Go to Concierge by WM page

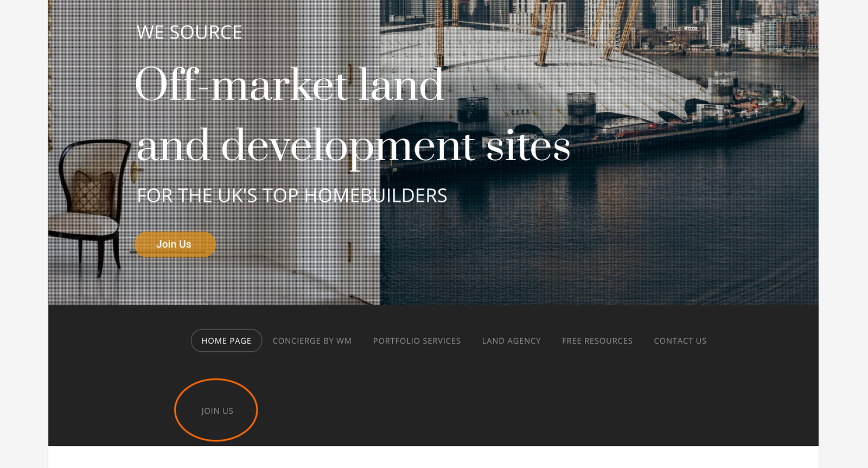(312, 341)
